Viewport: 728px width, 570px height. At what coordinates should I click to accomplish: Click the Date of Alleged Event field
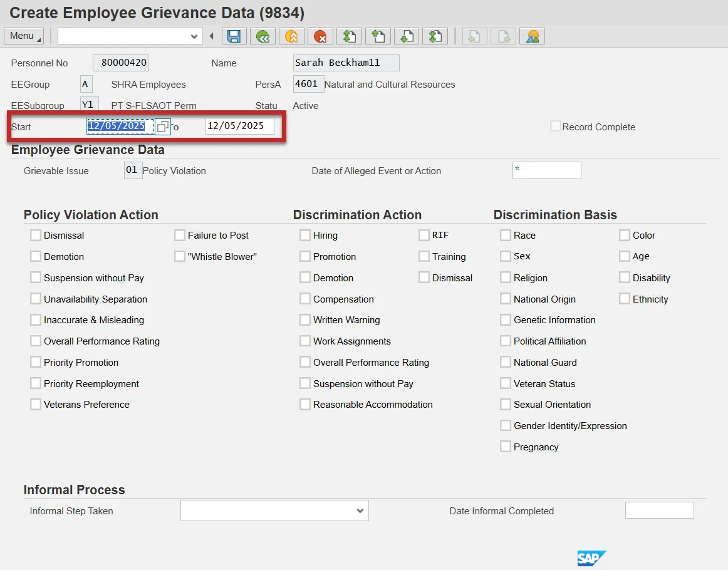click(546, 170)
